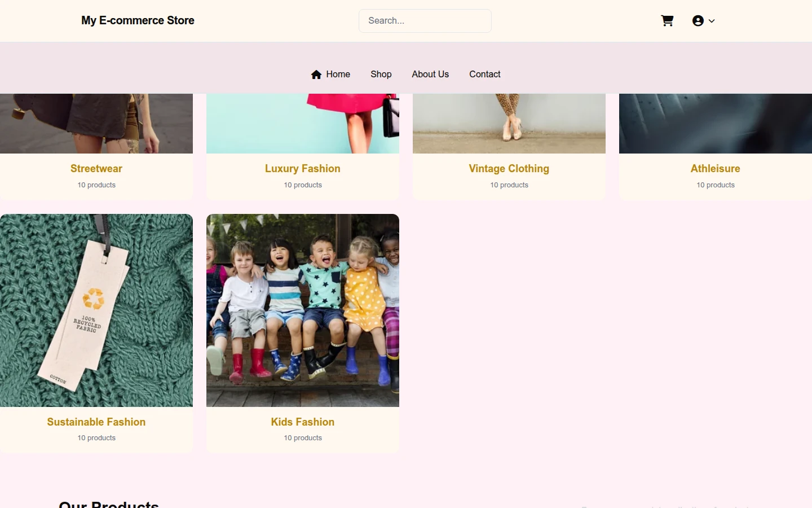Open the Streetwear category title
The width and height of the screenshot is (812, 508).
[x=96, y=168]
